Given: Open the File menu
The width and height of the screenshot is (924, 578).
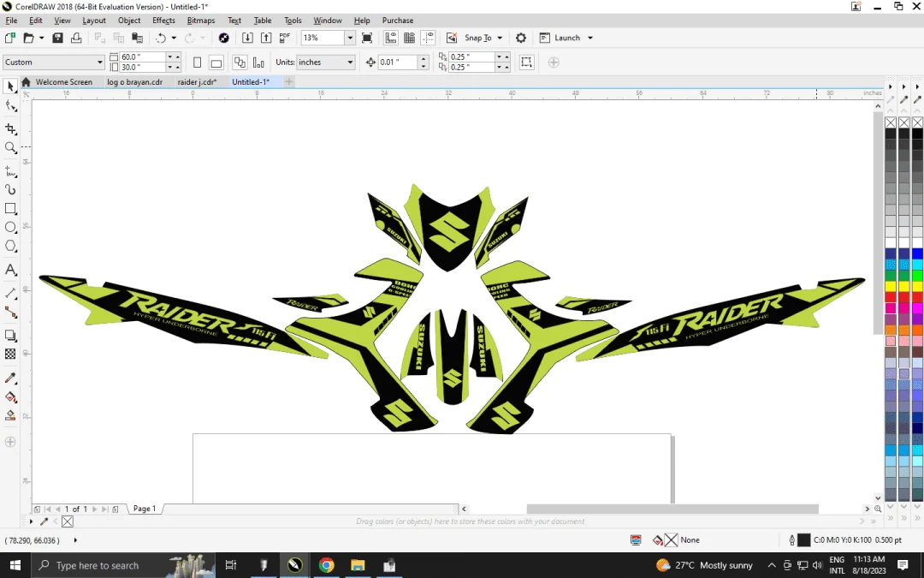Looking at the screenshot, I should pyautogui.click(x=11, y=20).
